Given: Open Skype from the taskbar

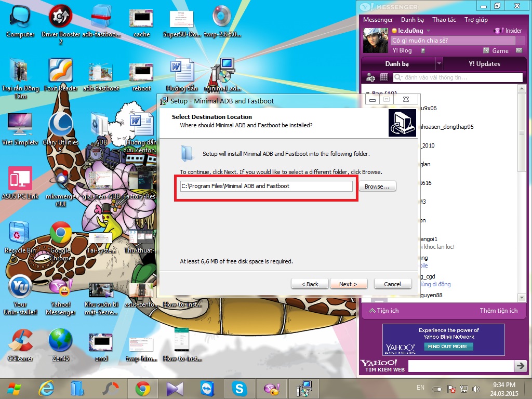Looking at the screenshot, I should click(239, 389).
